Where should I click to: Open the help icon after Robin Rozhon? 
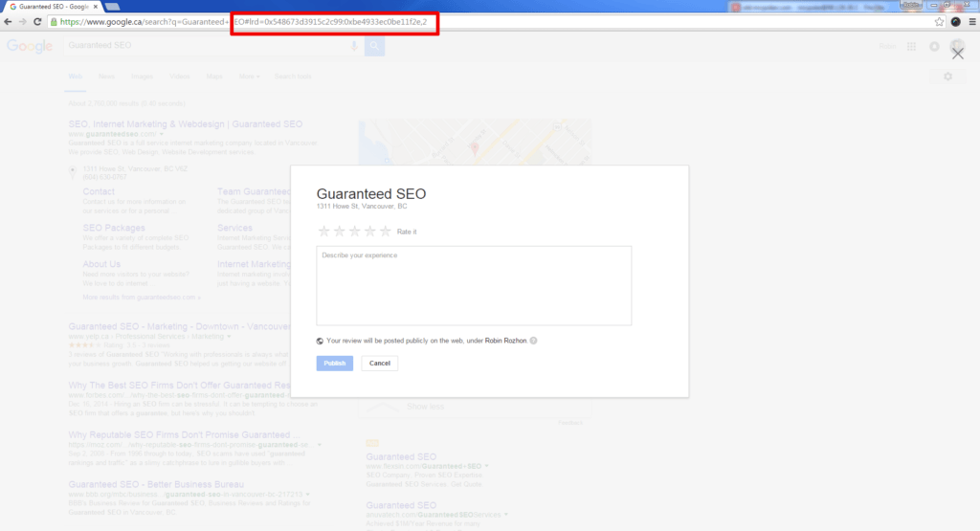pyautogui.click(x=533, y=341)
